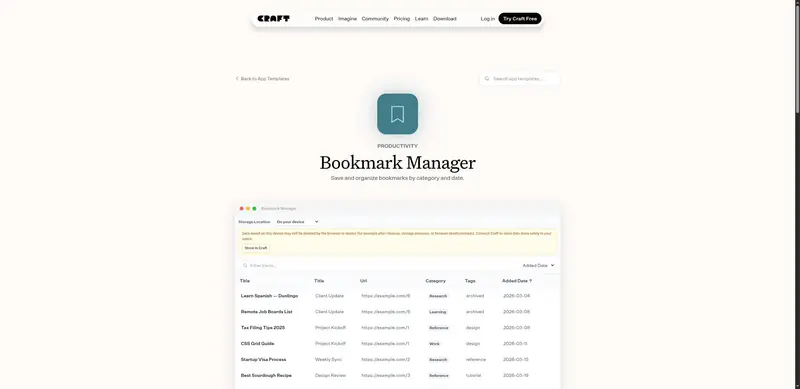Open the Storage Location dropdown

(297, 222)
